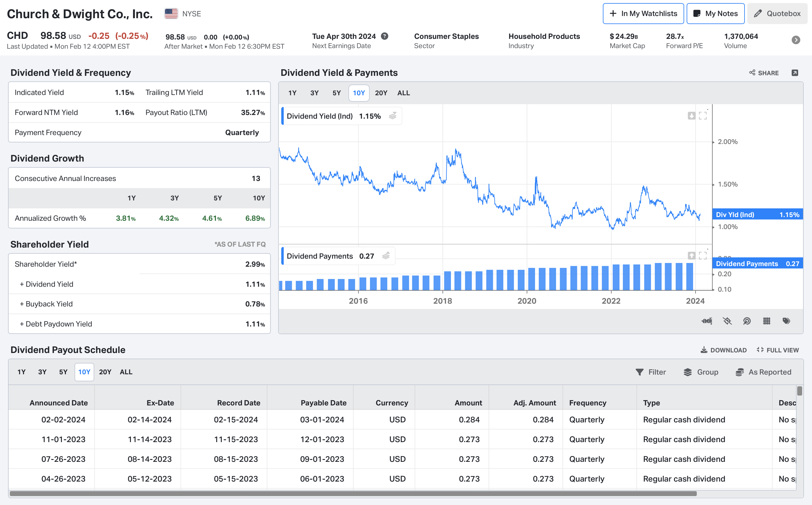
Task: Select ALL range on the dividend chart
Action: [x=403, y=93]
